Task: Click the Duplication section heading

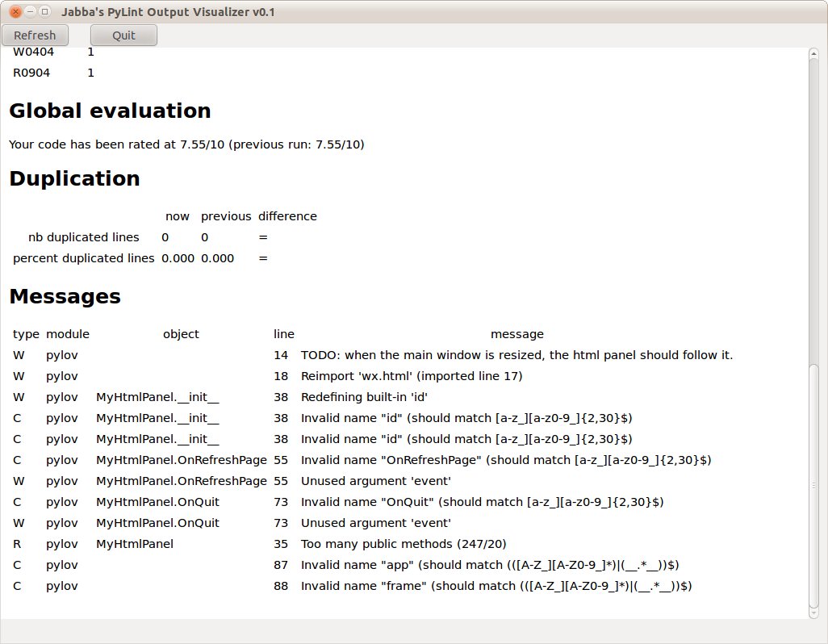Action: tap(74, 178)
